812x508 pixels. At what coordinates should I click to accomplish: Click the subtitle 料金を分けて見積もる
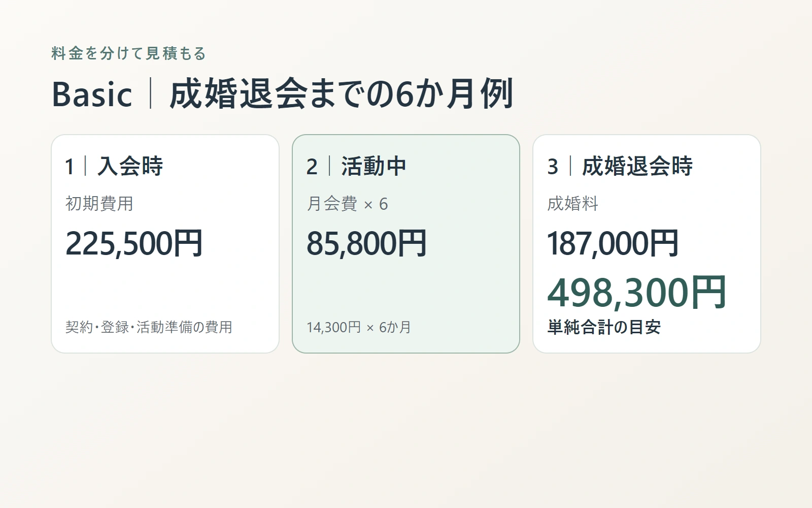129,53
